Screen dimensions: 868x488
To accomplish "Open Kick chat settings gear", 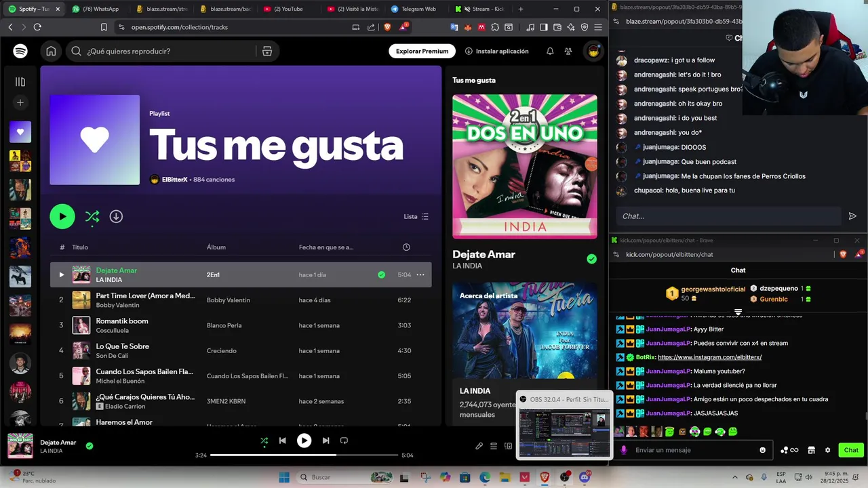I will [x=827, y=450].
